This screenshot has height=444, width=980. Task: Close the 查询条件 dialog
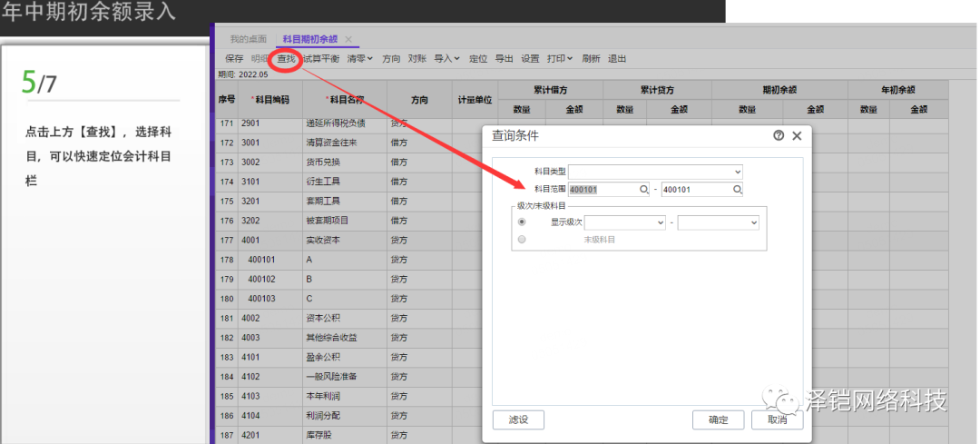click(x=797, y=135)
